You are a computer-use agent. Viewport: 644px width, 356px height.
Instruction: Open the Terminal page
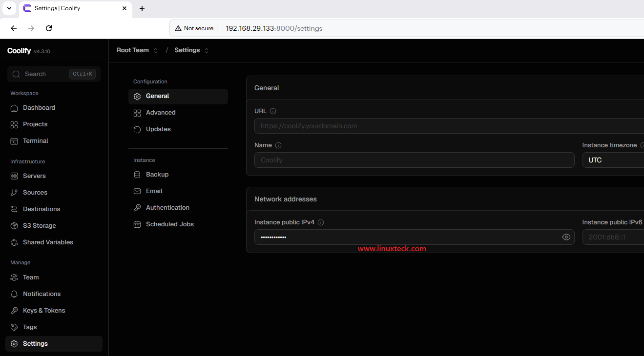(x=54, y=141)
